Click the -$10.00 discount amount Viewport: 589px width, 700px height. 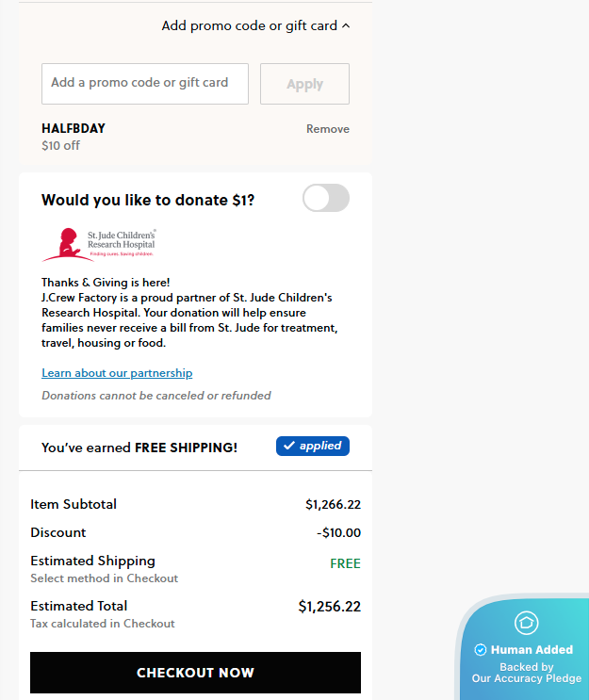[x=338, y=532]
